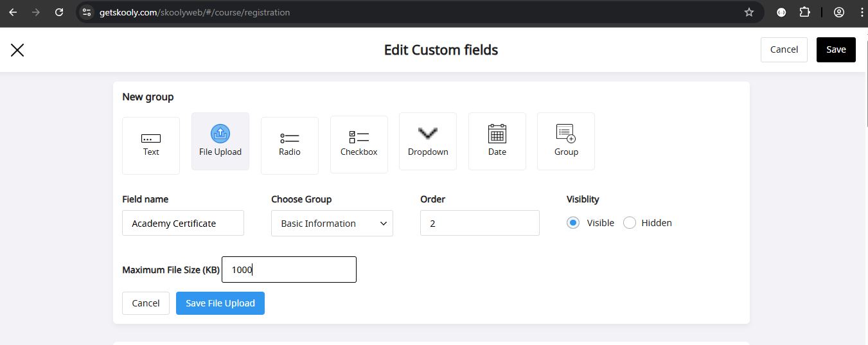
Task: Cancel editing via the top Cancel button
Action: pos(784,49)
